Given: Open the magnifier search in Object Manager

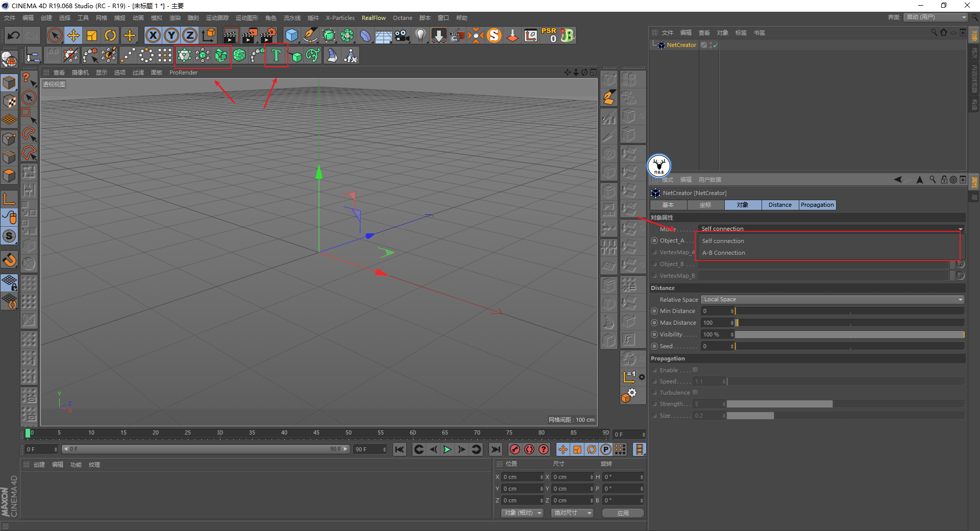Looking at the screenshot, I should (x=934, y=32).
